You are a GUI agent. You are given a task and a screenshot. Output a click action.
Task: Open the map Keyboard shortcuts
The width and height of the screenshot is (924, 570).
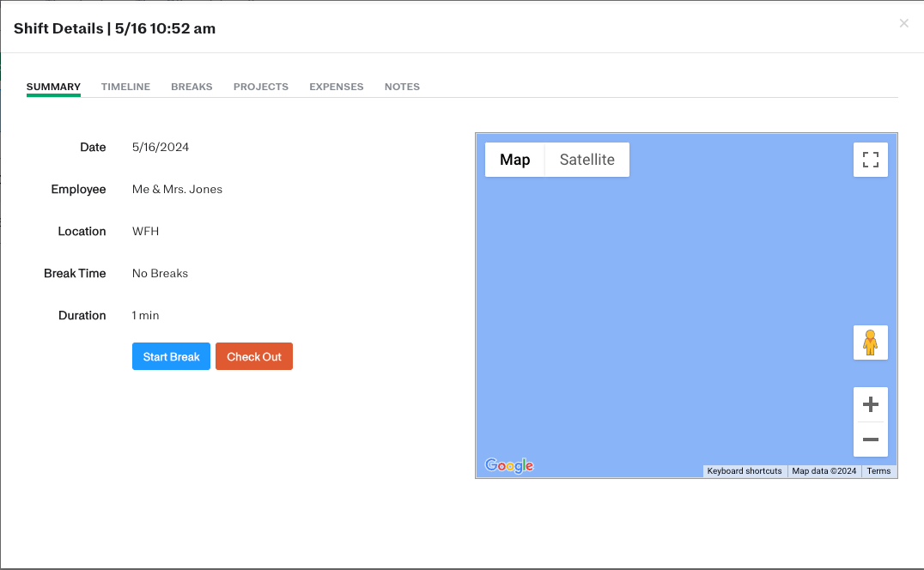point(745,471)
